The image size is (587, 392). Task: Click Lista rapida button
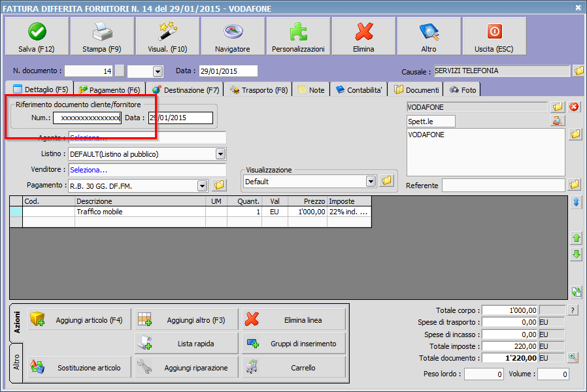point(186,344)
